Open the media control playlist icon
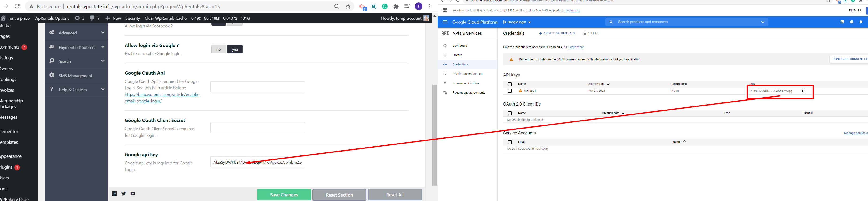Viewport: 868px width, 201px height. (x=407, y=6)
